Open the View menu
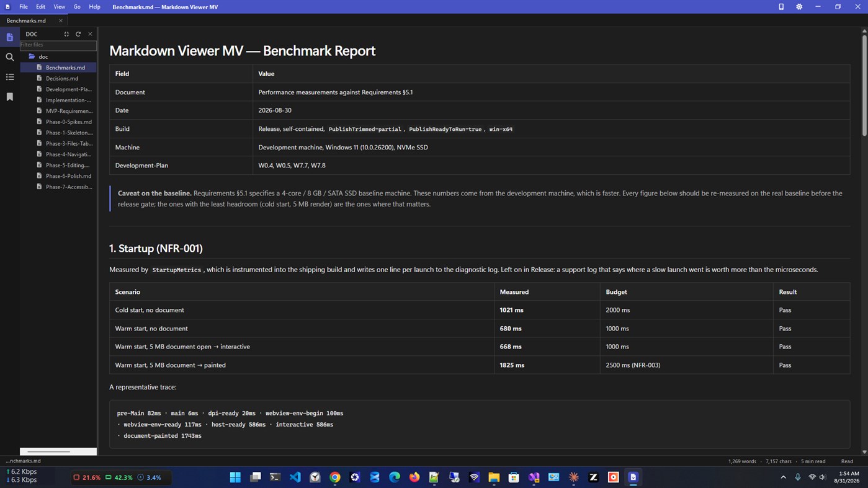 [59, 7]
